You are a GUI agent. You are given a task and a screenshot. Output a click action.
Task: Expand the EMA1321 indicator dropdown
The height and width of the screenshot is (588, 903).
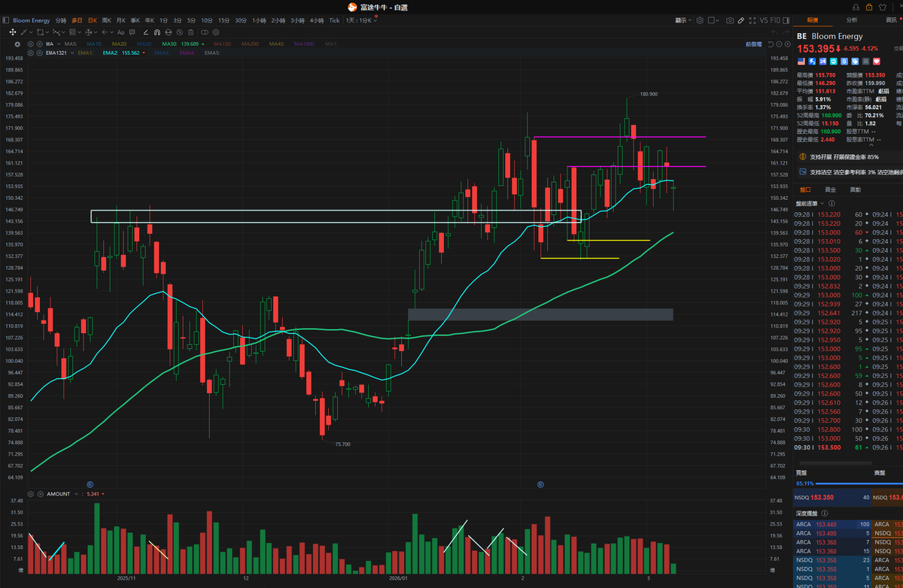coord(72,53)
